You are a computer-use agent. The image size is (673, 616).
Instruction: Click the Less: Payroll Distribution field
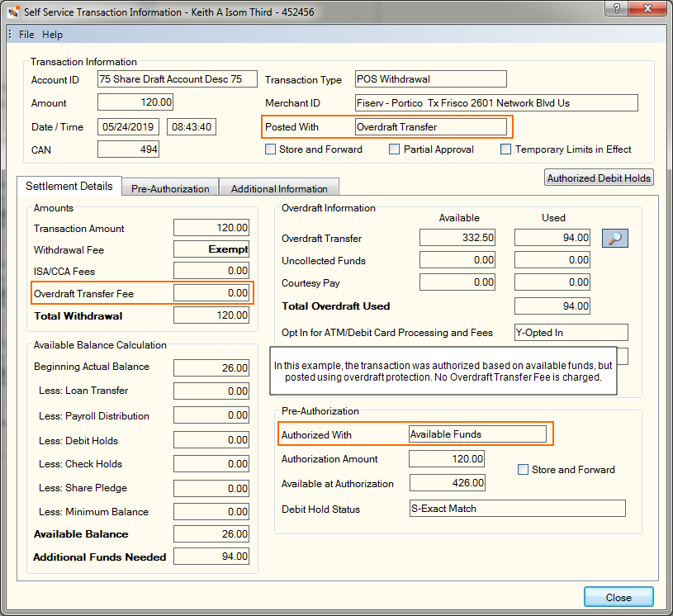[211, 415]
